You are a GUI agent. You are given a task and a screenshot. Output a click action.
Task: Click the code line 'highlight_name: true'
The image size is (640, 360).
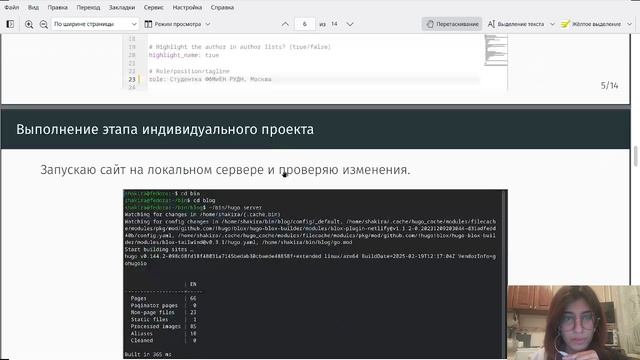click(x=184, y=55)
